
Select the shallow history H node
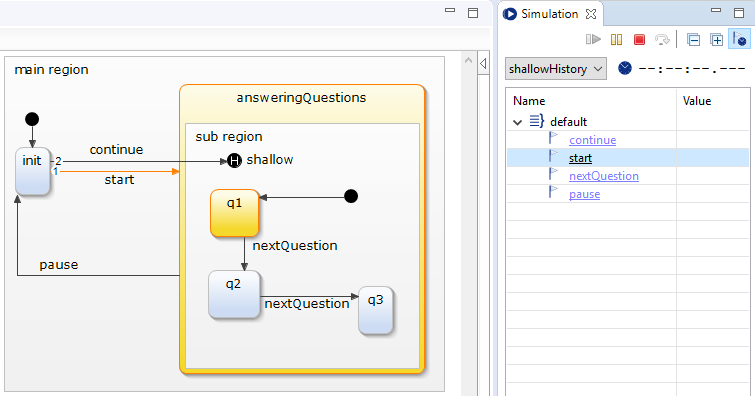234,160
